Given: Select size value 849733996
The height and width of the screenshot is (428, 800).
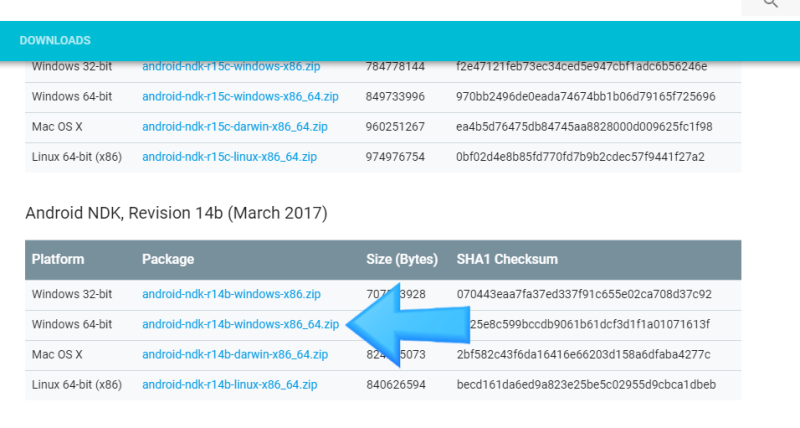Looking at the screenshot, I should tap(395, 96).
